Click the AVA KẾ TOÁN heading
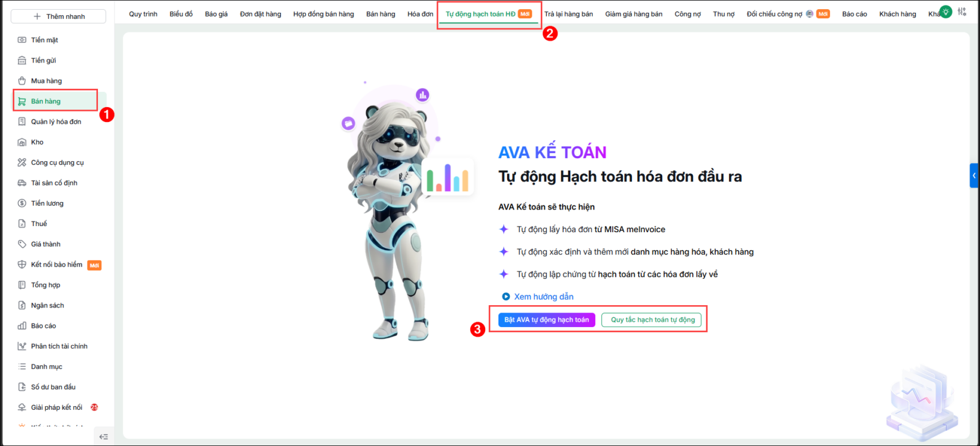 click(x=552, y=153)
